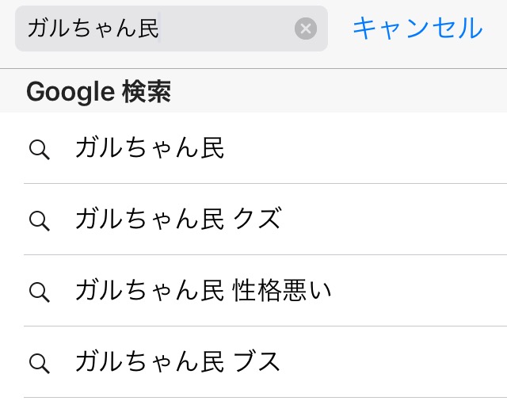Viewport: 507px width, 420px height.
Task: Tap empty area right of first suggestion row
Action: coord(365,148)
